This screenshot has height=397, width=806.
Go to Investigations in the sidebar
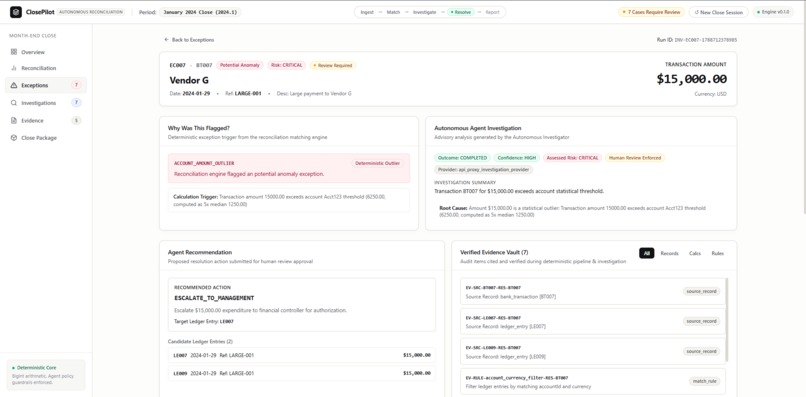(46, 103)
